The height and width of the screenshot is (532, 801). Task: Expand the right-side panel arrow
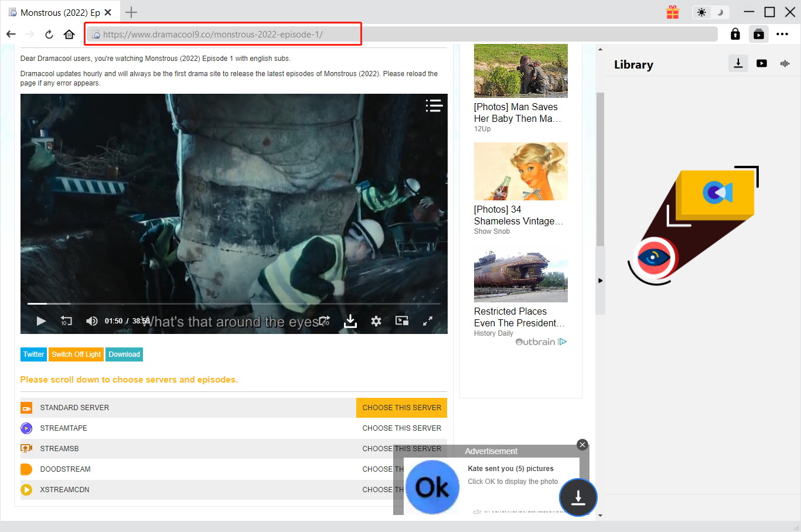600,280
